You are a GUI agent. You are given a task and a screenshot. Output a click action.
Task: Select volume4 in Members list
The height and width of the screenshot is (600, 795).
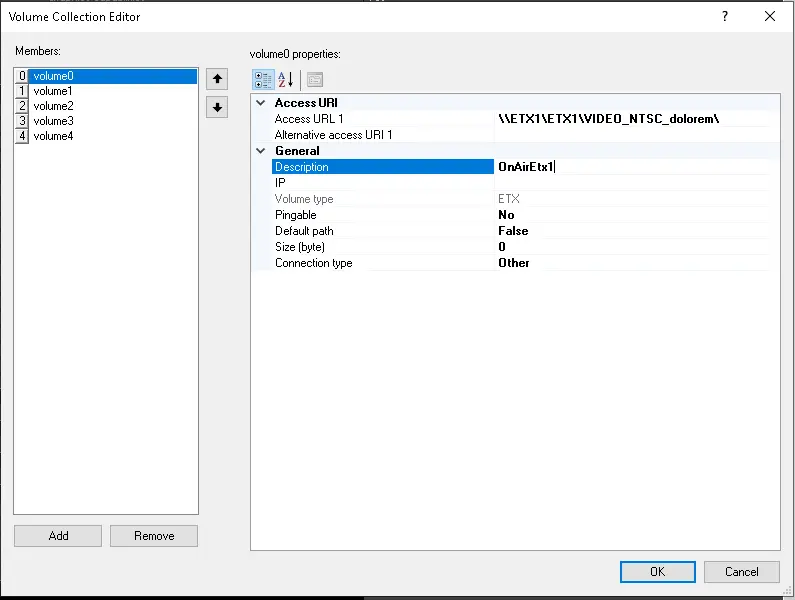53,136
